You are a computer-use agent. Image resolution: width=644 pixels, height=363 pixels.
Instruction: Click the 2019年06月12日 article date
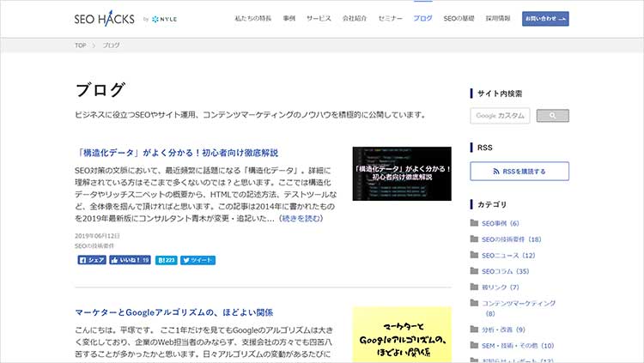coord(97,236)
